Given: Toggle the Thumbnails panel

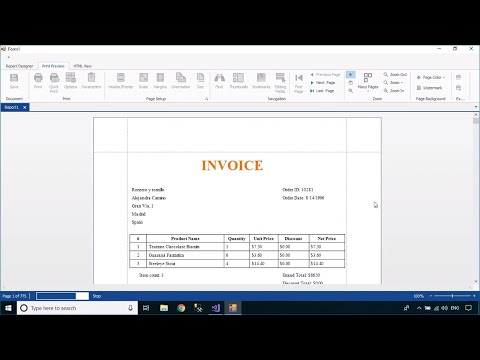Looking at the screenshot, I should [x=239, y=81].
